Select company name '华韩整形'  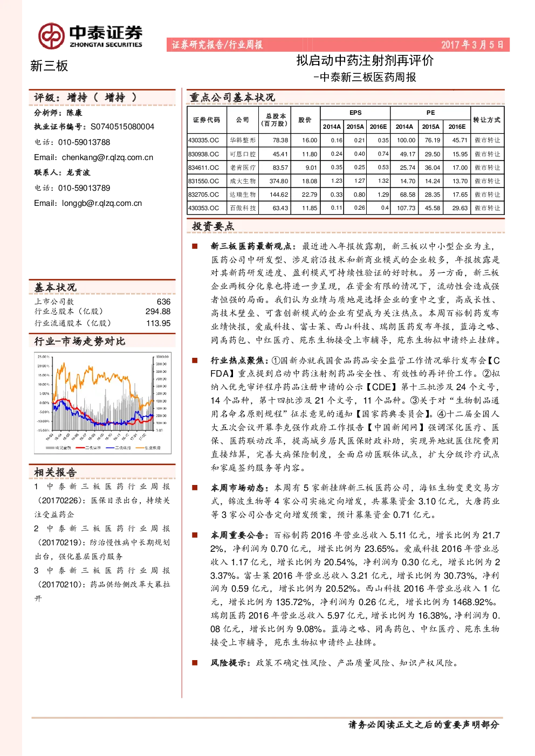point(243,140)
